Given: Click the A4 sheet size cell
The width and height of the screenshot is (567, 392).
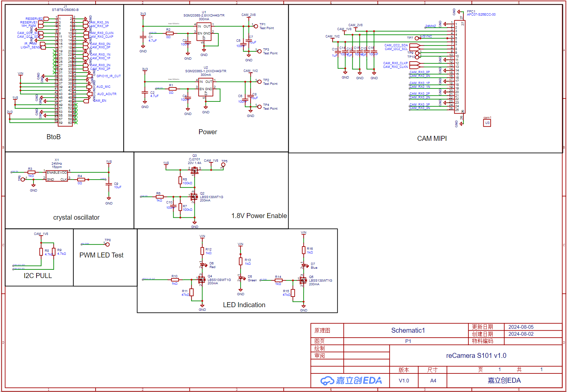Looking at the screenshot, I should pyautogui.click(x=433, y=381).
